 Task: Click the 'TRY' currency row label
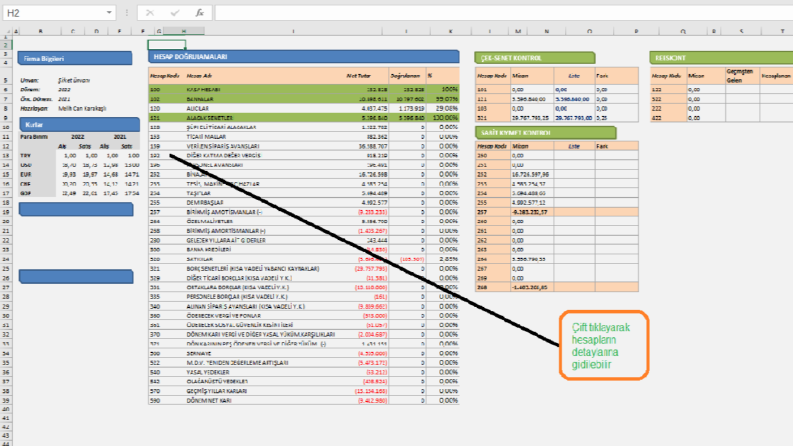tap(25, 156)
